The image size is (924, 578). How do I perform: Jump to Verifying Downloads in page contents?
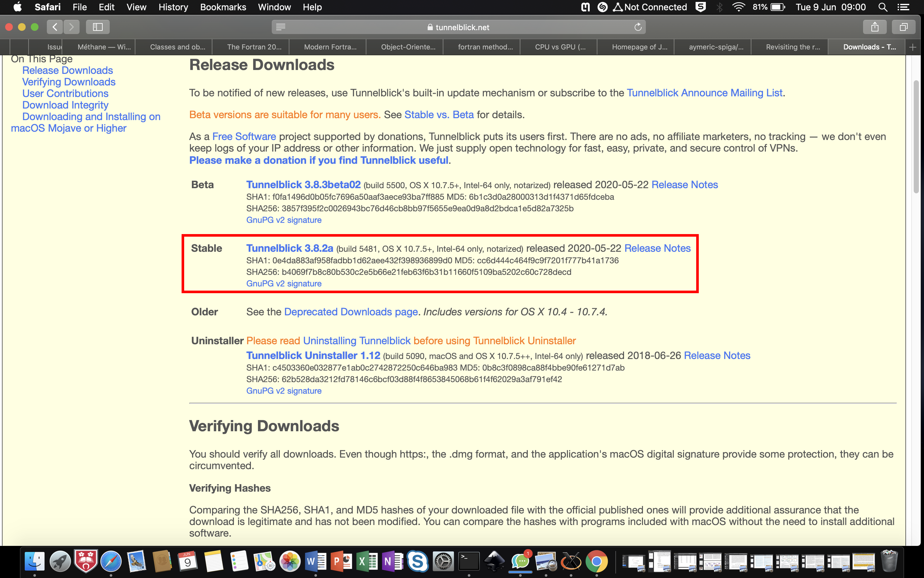(x=69, y=82)
